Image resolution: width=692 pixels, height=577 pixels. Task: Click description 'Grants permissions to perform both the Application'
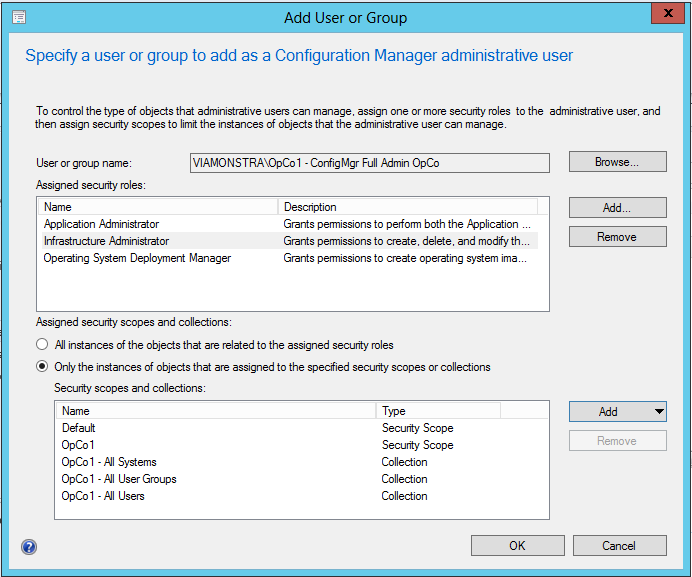tap(407, 224)
